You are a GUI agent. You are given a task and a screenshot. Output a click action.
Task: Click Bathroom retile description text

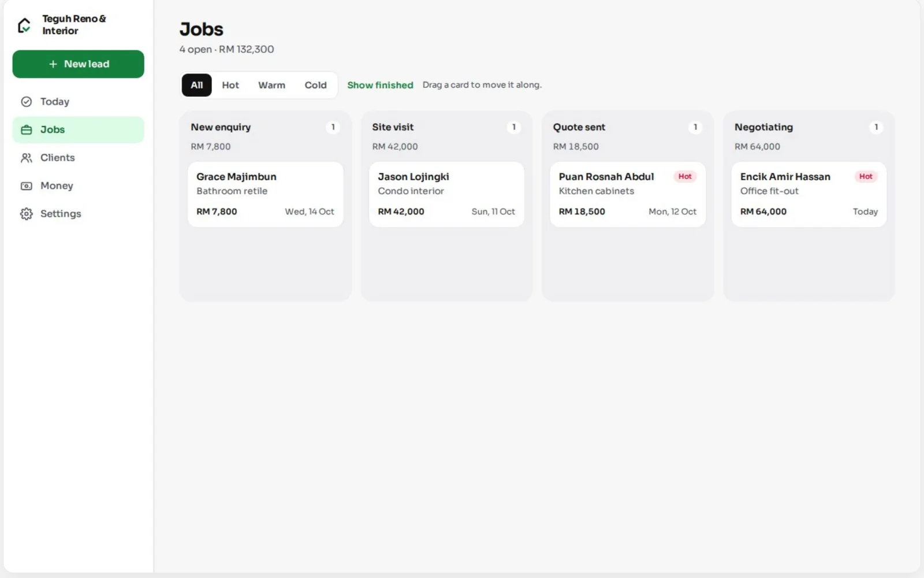click(x=232, y=191)
